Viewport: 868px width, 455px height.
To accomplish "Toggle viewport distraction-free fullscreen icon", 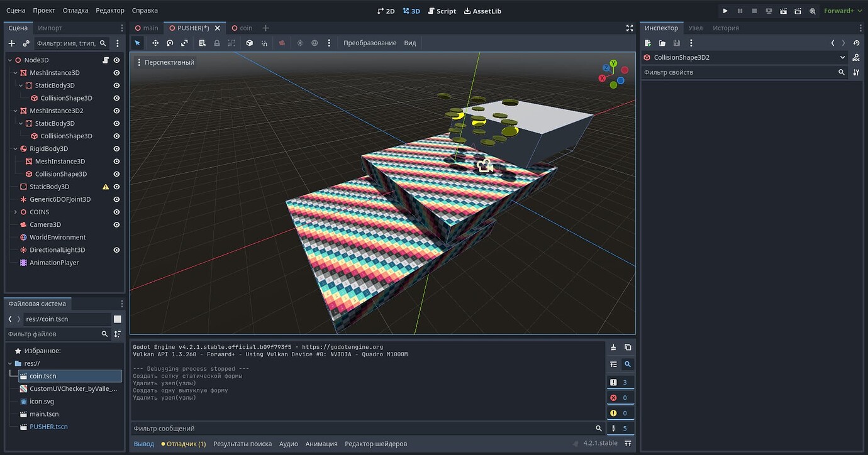I will tap(630, 28).
